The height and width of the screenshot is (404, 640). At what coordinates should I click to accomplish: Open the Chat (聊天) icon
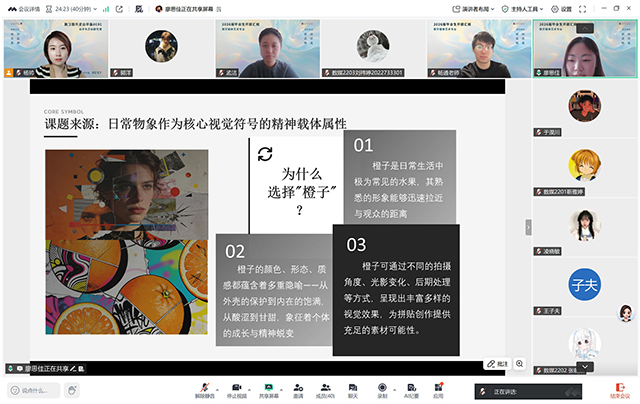[x=352, y=388]
